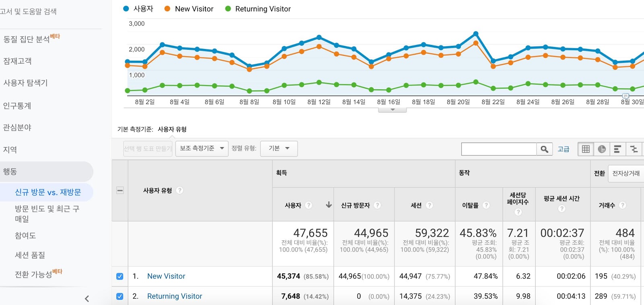Sort by 신규 방문자 column header
Screen dimensions: 644x305
click(355, 205)
